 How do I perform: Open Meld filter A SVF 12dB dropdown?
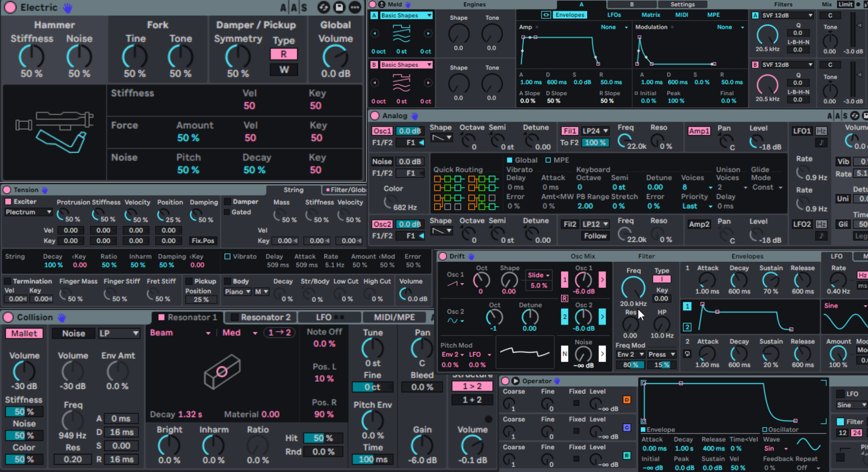click(787, 15)
